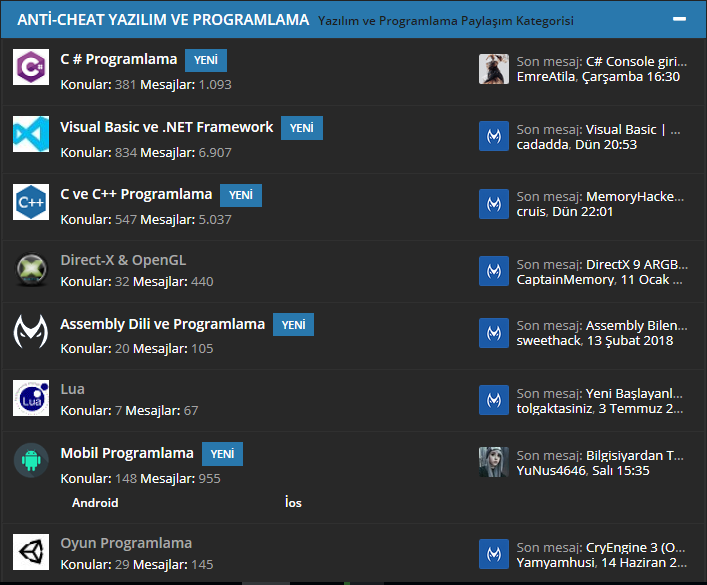This screenshot has height=585, width=707.
Task: Open CaptainMemory user profile link
Action: [x=565, y=280]
